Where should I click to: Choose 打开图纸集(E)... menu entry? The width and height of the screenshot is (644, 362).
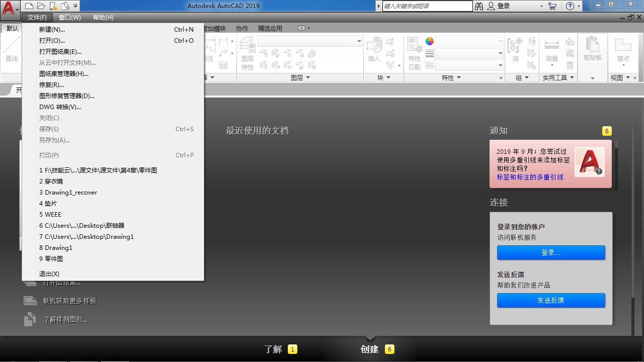113,52
